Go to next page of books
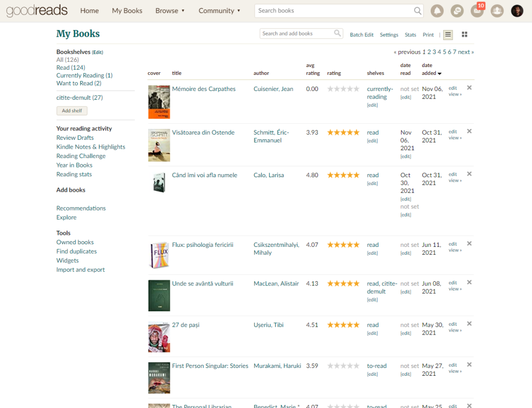The height and width of the screenshot is (408, 532). tap(466, 52)
